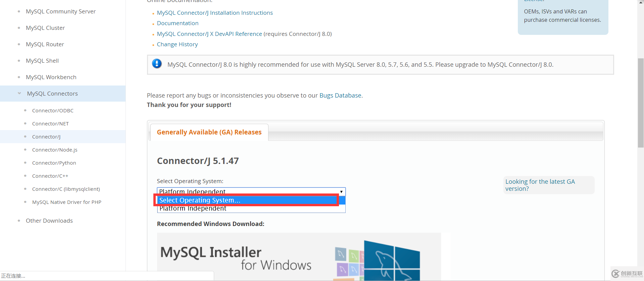
Task: Open the Select Operating System combo box
Action: [251, 191]
